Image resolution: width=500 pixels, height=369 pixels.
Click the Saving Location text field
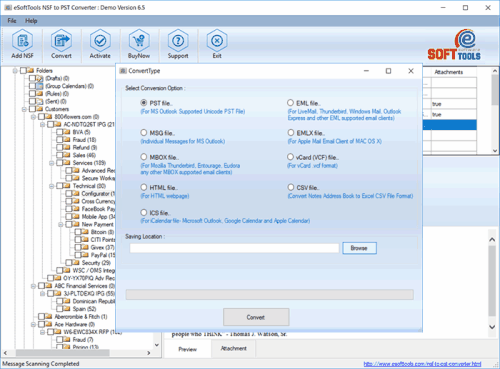click(234, 248)
